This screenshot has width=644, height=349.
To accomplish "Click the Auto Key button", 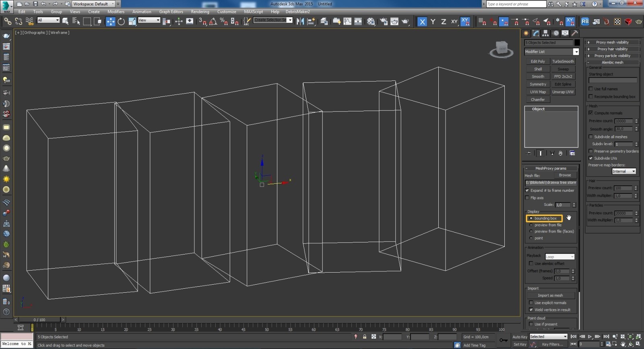I will 520,337.
